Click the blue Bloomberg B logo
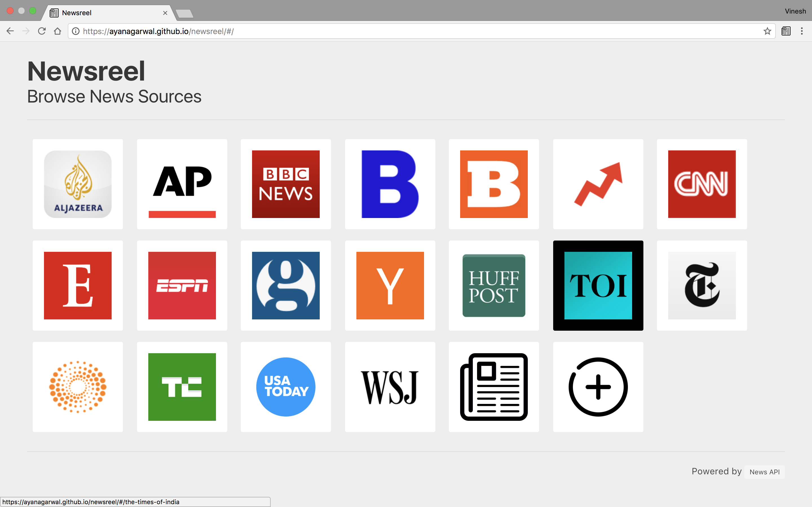The image size is (812, 507). coord(390,184)
